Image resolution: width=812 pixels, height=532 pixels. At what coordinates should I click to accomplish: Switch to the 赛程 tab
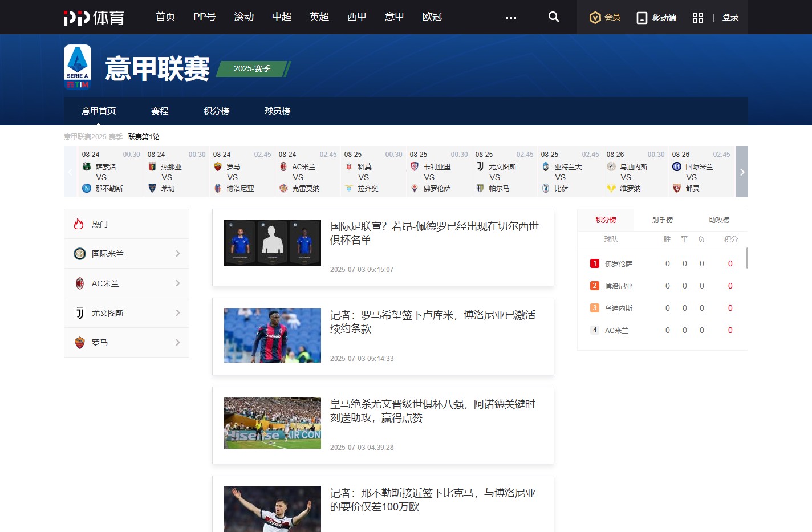(160, 111)
